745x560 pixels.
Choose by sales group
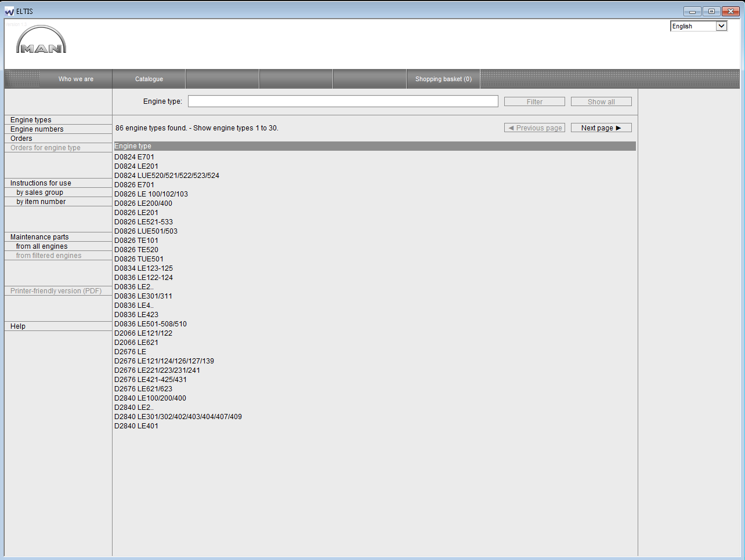tap(39, 192)
